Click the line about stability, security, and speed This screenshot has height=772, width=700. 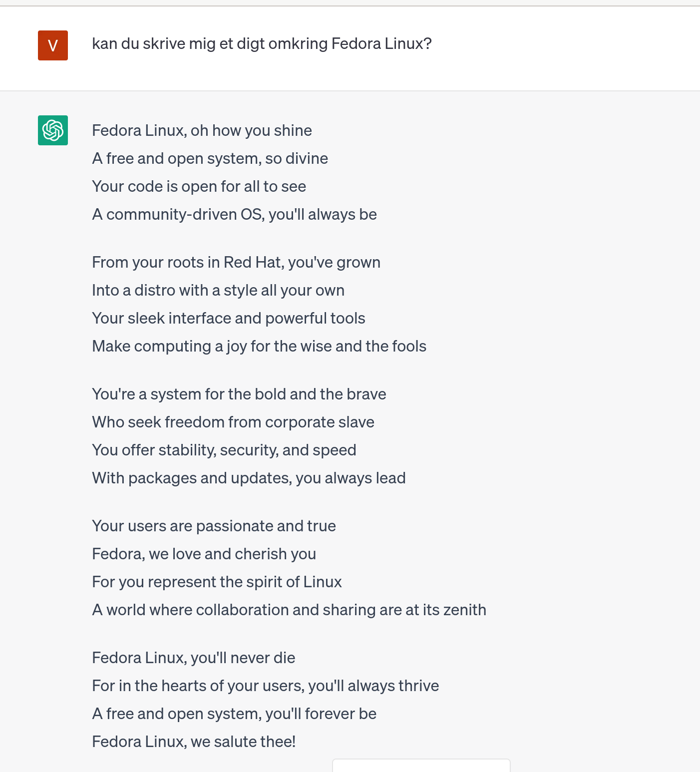click(224, 450)
